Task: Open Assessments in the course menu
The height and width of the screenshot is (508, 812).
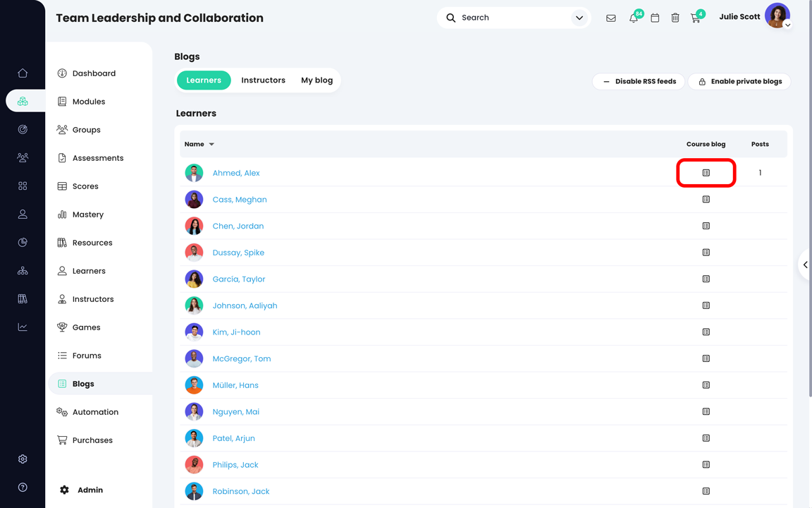Action: [x=99, y=158]
